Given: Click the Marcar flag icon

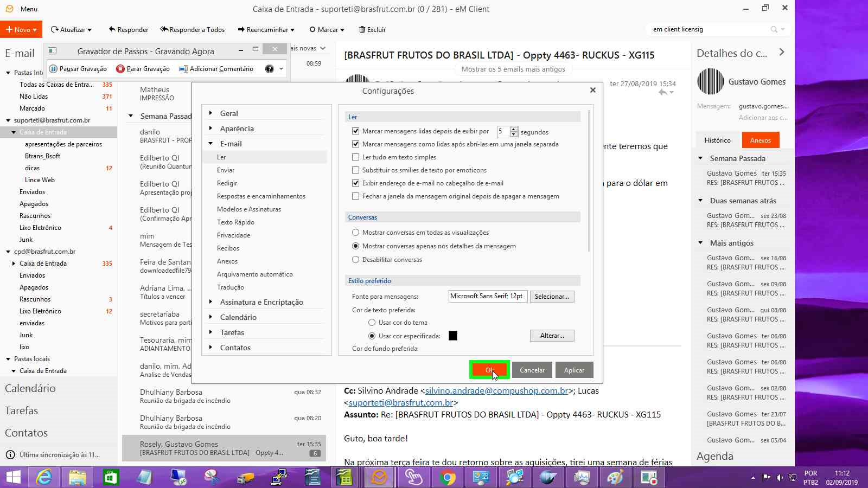Looking at the screenshot, I should point(312,29).
